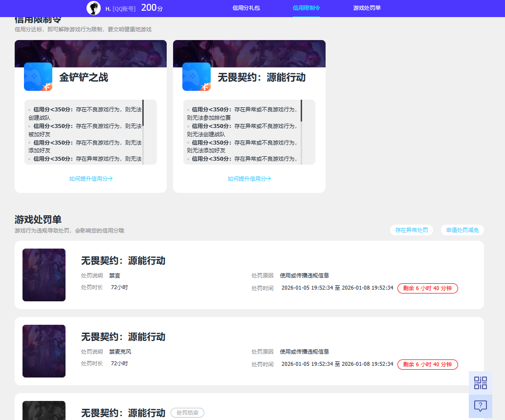Switch to the 游戏处罚单 tab
This screenshot has width=505, height=420.
pos(366,8)
